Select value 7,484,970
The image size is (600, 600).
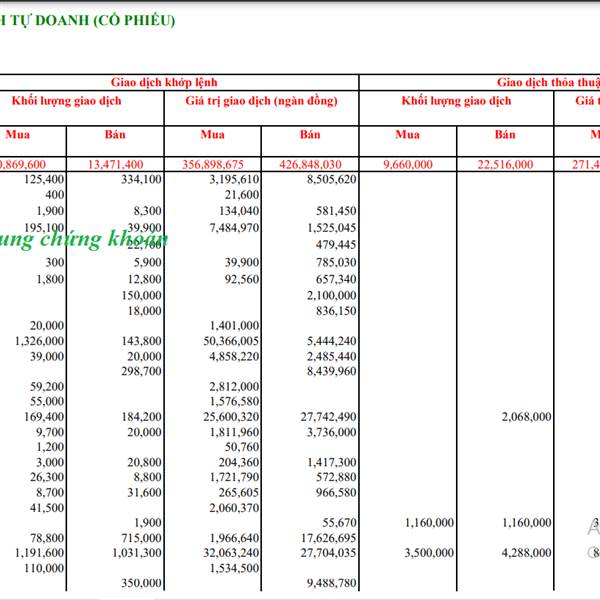pyautogui.click(x=234, y=228)
